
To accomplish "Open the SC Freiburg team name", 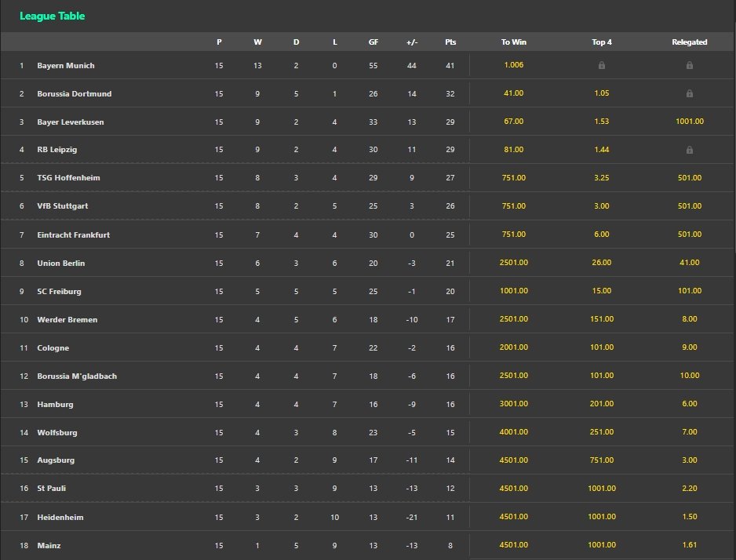I will click(59, 291).
